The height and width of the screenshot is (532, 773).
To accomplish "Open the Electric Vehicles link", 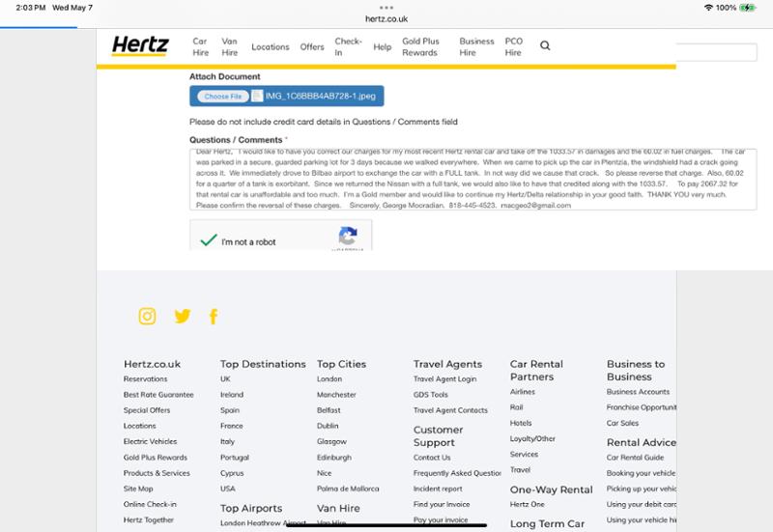I will pyautogui.click(x=150, y=441).
